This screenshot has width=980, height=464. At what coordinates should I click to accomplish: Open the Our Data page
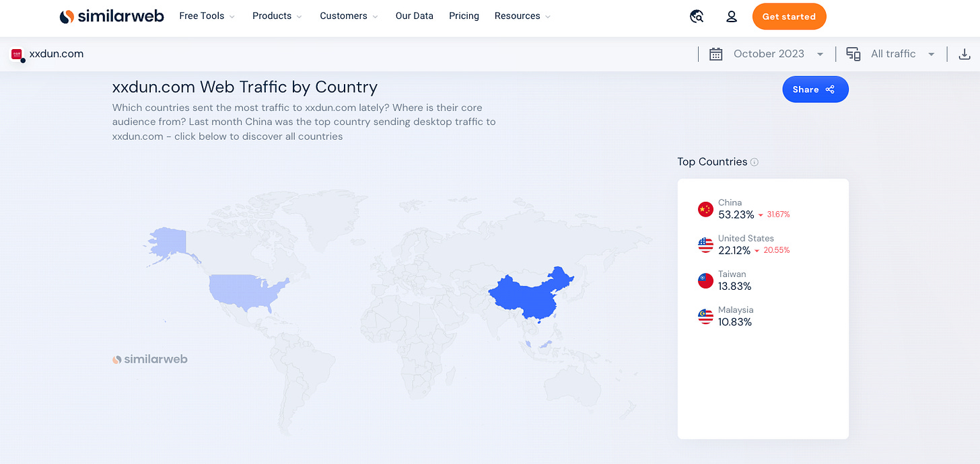(x=415, y=16)
